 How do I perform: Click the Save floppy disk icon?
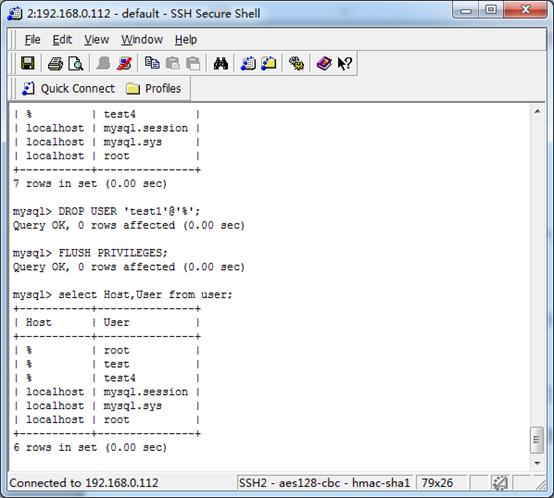pyautogui.click(x=28, y=64)
